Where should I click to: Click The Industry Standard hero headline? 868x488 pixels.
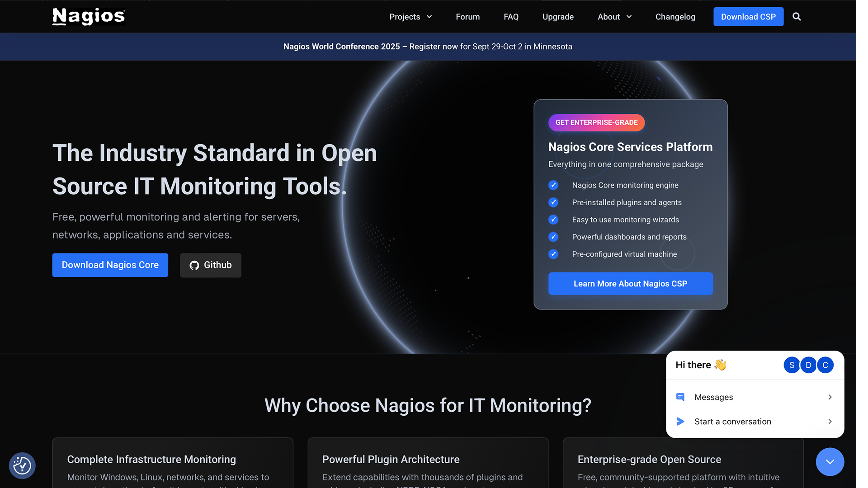(215, 169)
